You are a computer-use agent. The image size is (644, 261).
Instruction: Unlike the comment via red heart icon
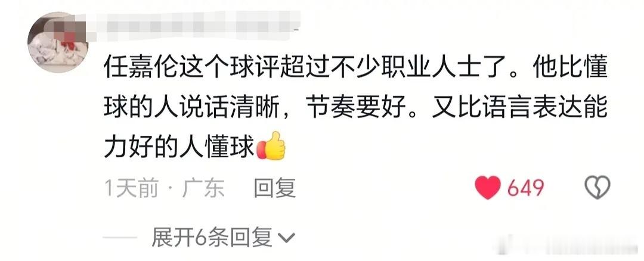(488, 188)
